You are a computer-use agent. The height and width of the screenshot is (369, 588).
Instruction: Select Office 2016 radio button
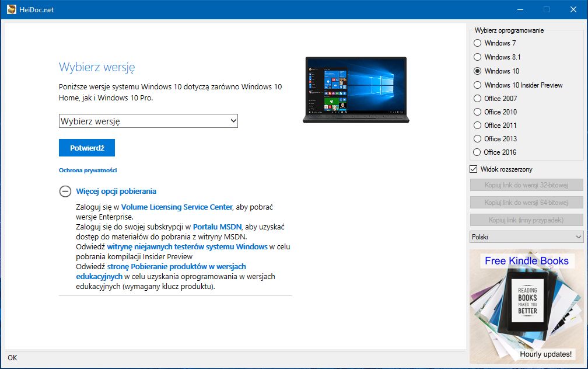point(478,152)
